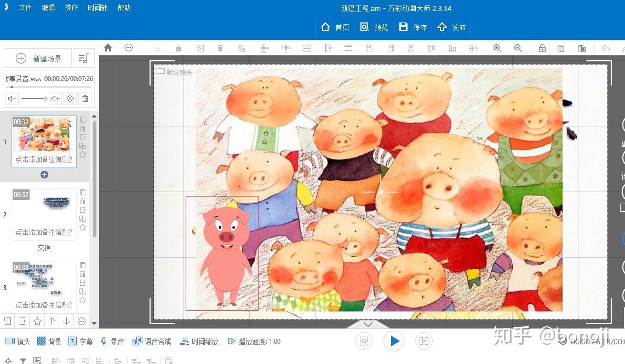Click the canvas toolbar home icon
Viewport: 625px width, 364px height.
click(107, 48)
